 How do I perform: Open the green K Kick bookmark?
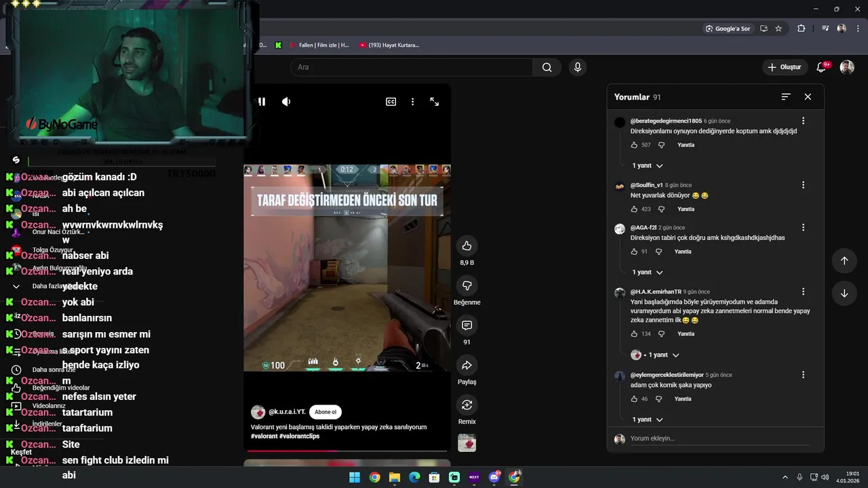[x=278, y=45]
